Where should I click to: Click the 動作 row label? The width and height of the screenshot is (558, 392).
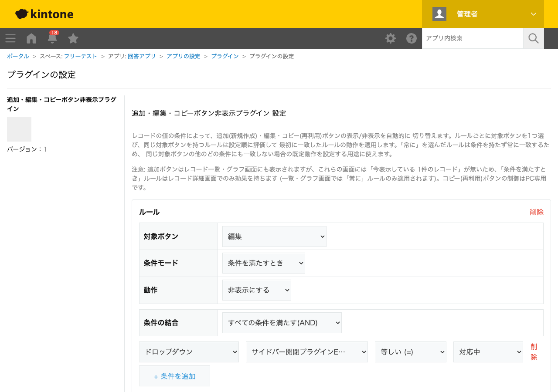[x=150, y=290]
